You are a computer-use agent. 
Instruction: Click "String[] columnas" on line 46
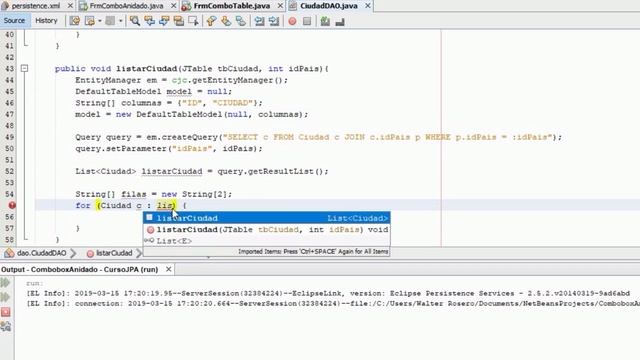tap(118, 103)
